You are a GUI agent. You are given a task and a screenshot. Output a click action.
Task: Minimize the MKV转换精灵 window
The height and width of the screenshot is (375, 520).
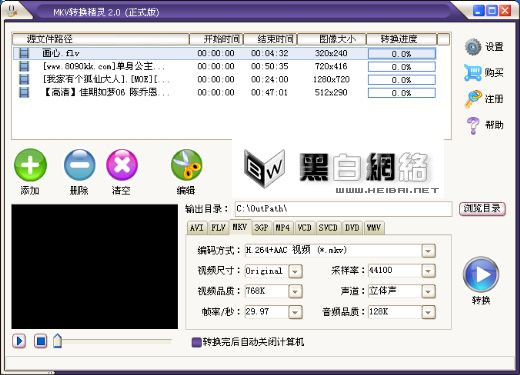pos(479,10)
